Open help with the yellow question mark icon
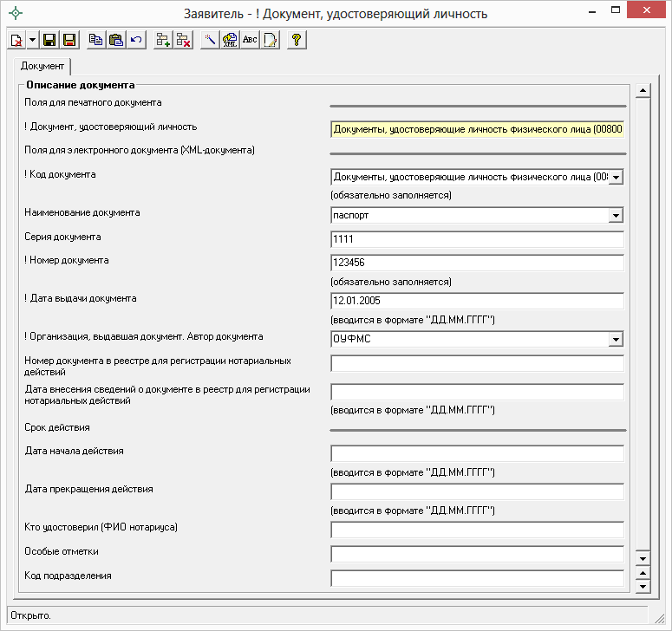Viewport: 672px width, 631px height. (x=297, y=40)
